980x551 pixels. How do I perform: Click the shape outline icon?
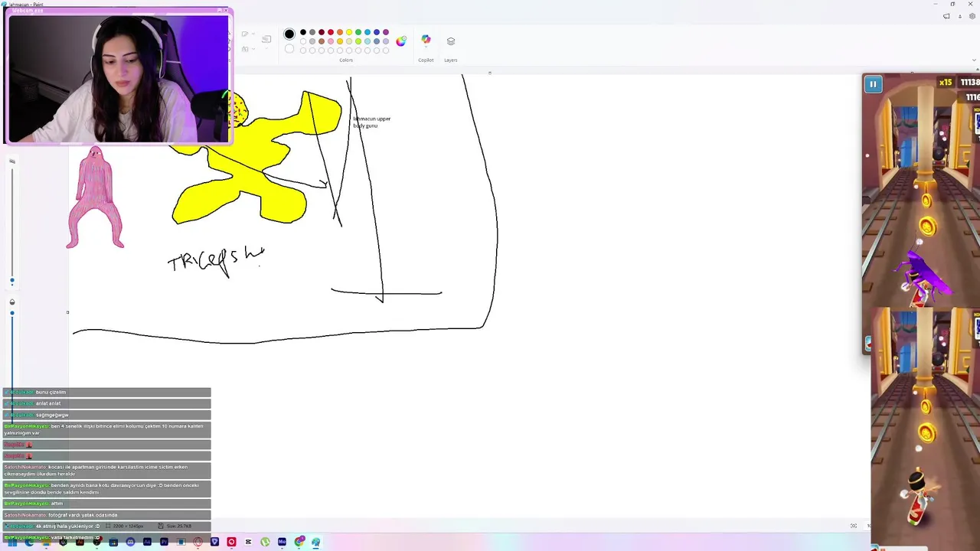tap(245, 34)
